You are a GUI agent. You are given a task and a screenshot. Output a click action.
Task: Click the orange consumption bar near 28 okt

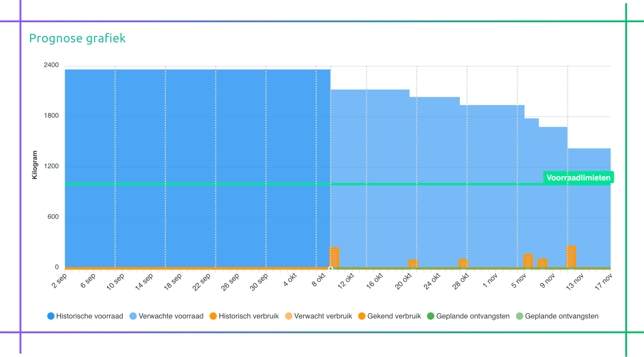pyautogui.click(x=463, y=263)
